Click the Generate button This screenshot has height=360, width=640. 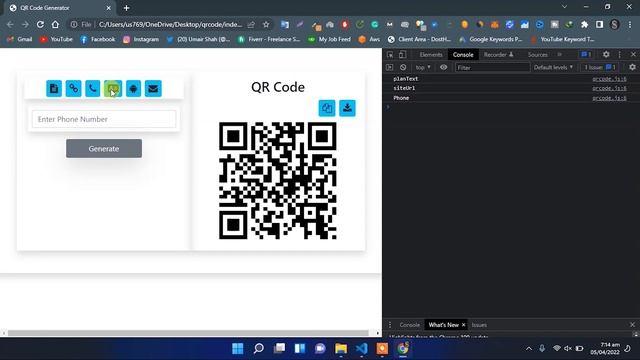pos(104,149)
